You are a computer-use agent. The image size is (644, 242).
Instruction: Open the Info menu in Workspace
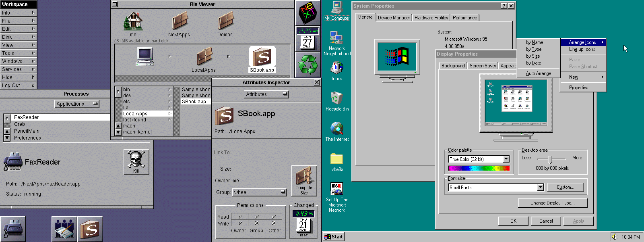click(19, 13)
